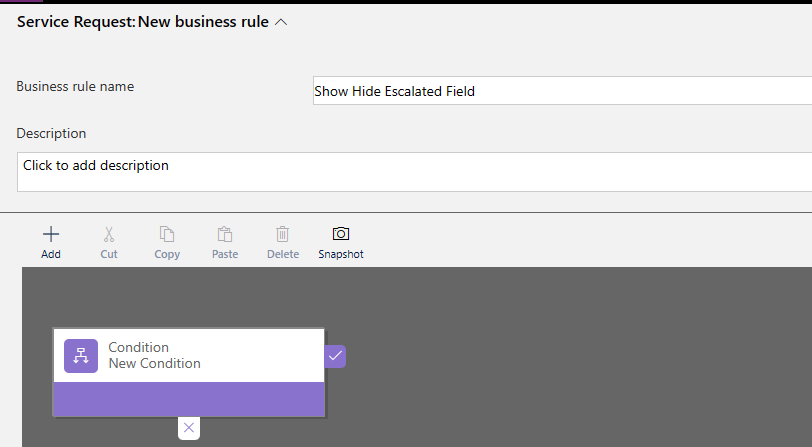
Task: Take a Snapshot with camera icon
Action: click(341, 234)
